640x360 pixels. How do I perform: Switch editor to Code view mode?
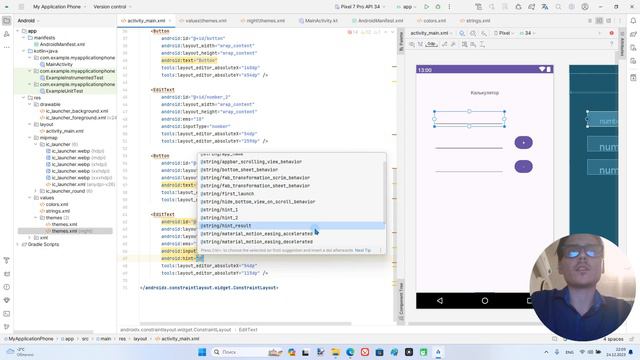(x=590, y=21)
